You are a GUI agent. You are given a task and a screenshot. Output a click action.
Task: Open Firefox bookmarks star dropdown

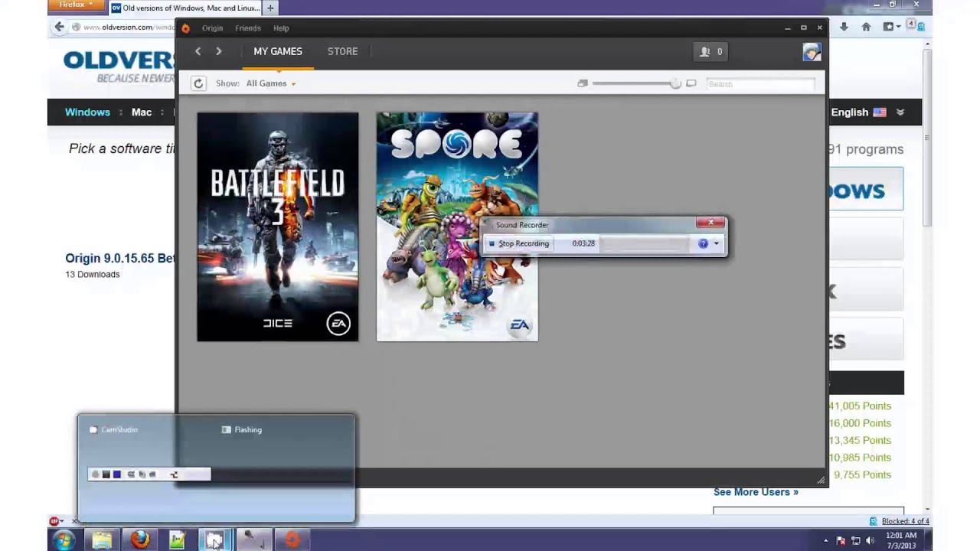tap(890, 27)
